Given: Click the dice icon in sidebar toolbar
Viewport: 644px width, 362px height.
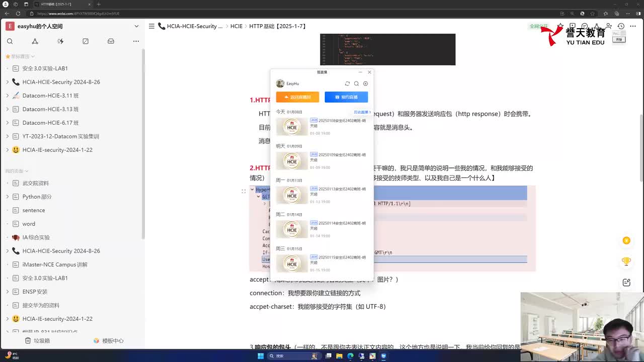Looking at the screenshot, I should (x=86, y=41).
